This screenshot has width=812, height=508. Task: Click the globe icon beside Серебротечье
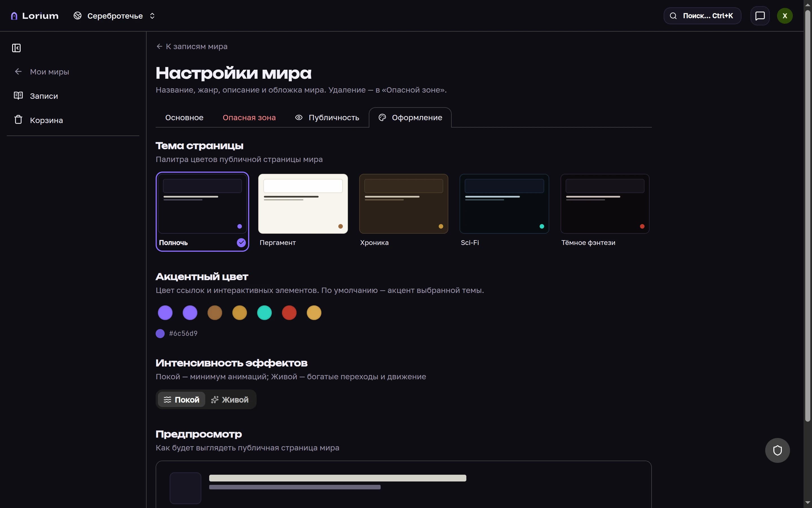[78, 16]
